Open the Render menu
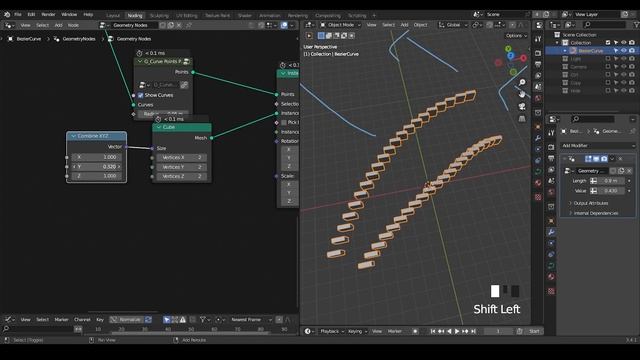Screen dimensions: 640x360 coord(48,14)
